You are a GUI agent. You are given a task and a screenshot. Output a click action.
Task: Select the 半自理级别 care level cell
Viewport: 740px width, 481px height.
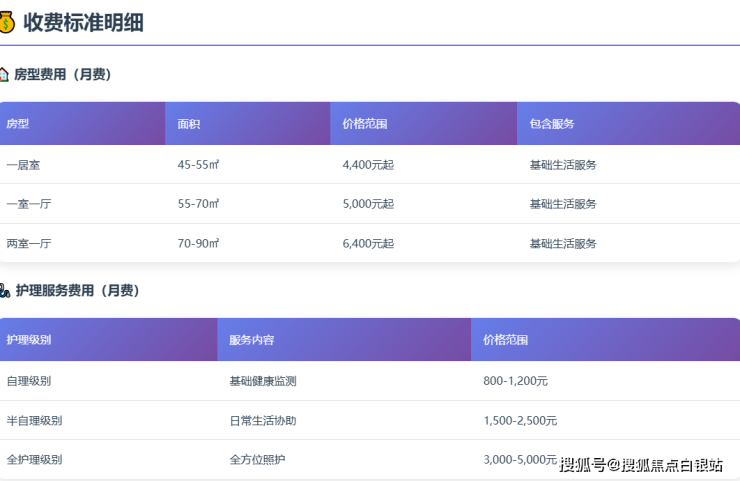(x=34, y=421)
